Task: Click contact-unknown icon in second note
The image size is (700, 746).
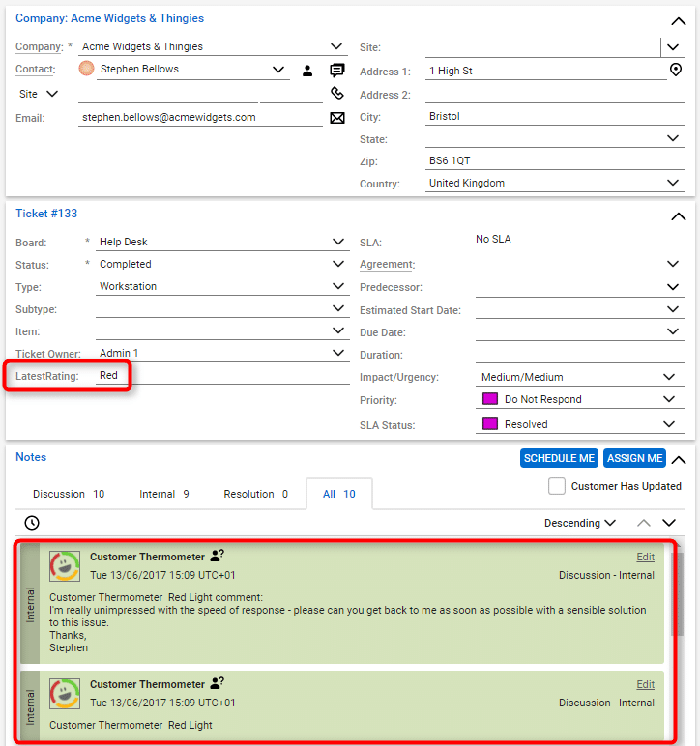Action: pos(217,683)
